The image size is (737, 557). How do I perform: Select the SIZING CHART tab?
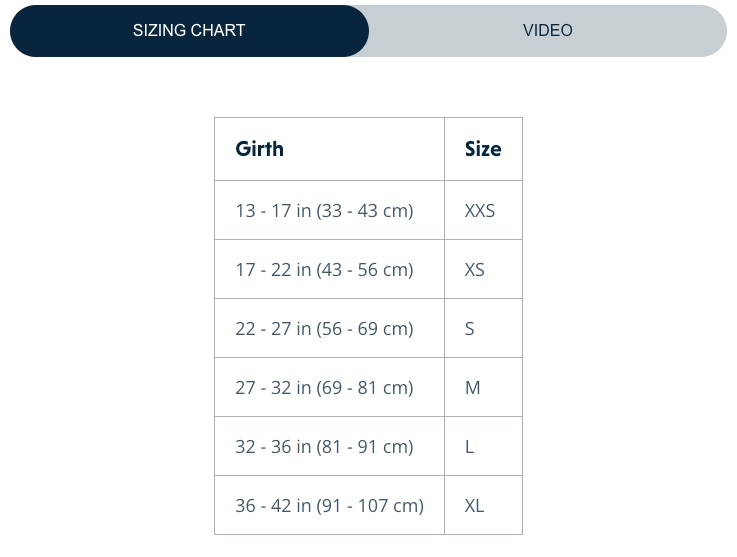[189, 31]
